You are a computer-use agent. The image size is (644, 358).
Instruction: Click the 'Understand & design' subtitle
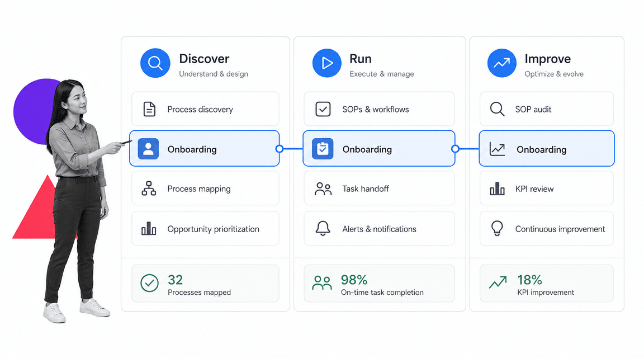(214, 74)
